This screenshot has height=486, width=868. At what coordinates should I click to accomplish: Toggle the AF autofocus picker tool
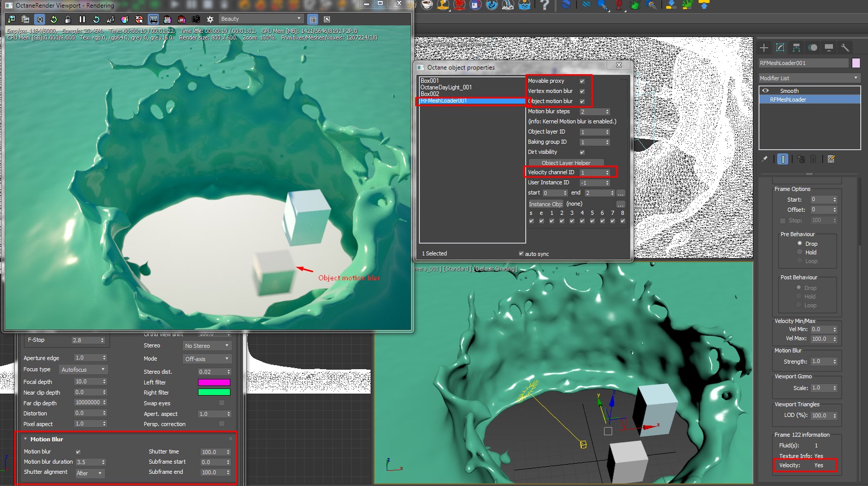point(111,19)
